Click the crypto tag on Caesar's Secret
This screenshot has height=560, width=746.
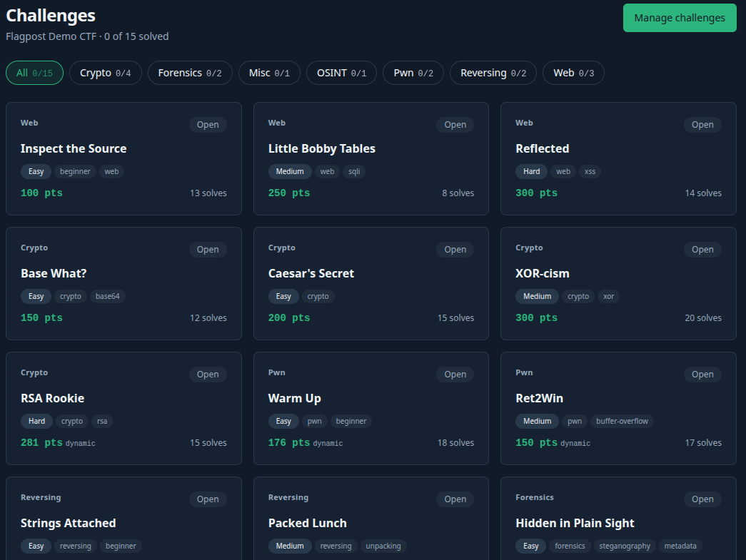pyautogui.click(x=318, y=296)
